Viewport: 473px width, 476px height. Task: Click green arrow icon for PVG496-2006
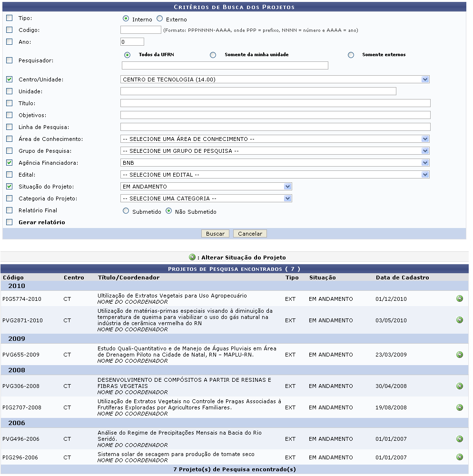pos(459,439)
